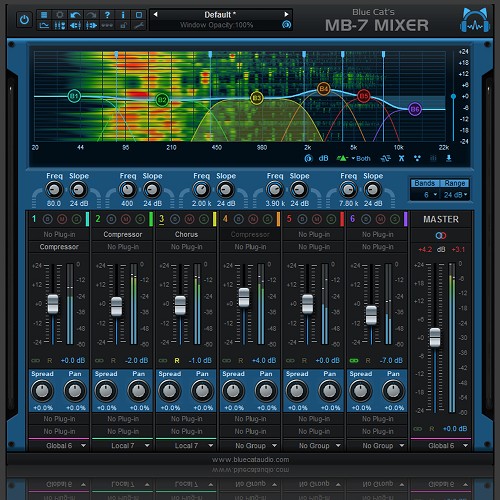
Task: Solo band 3 with S button
Action: [204, 219]
